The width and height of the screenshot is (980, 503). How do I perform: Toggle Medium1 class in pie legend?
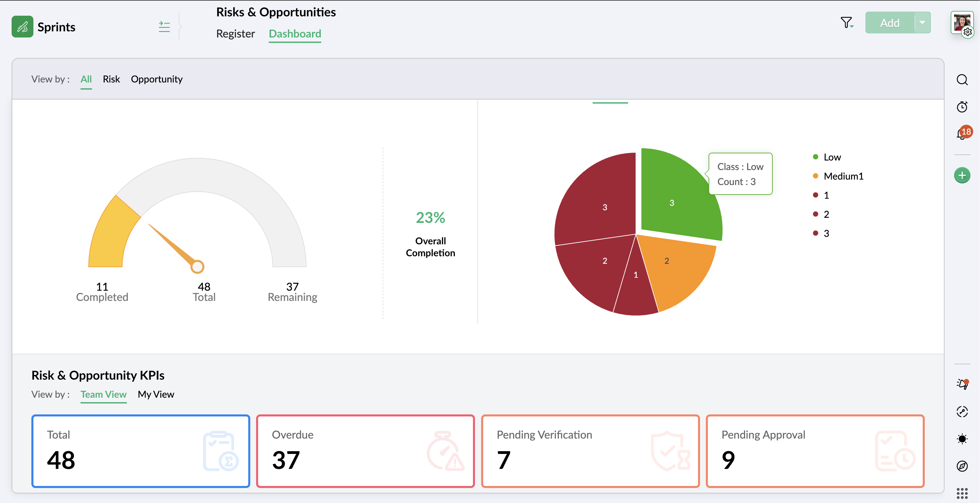point(843,176)
